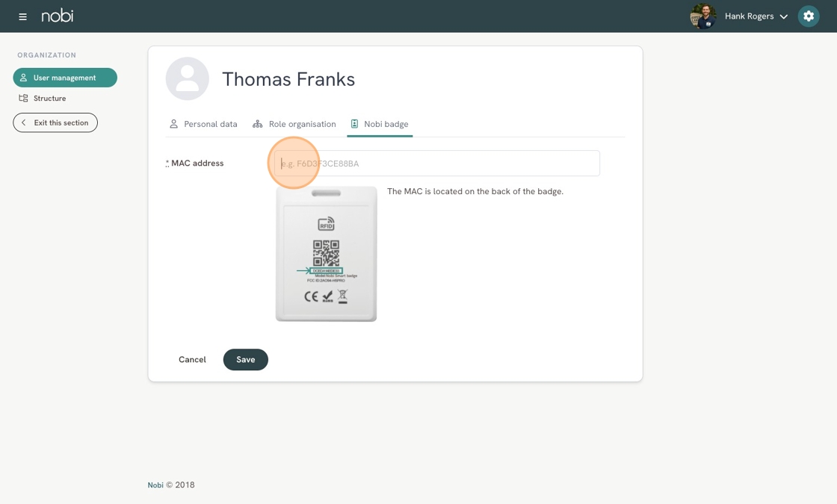Click the back arrow in Exit this section

click(x=24, y=122)
